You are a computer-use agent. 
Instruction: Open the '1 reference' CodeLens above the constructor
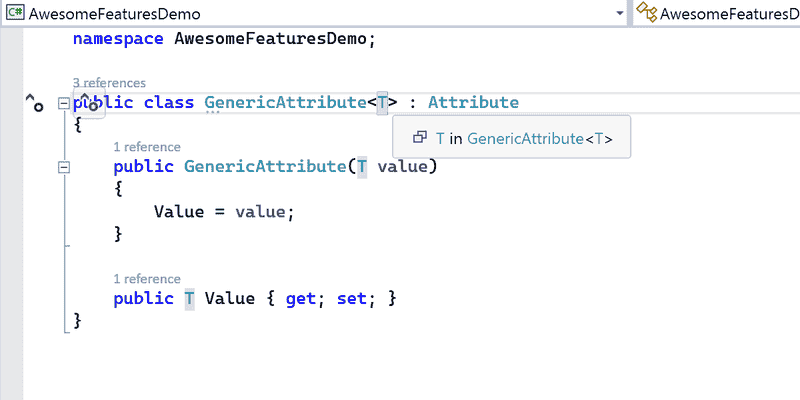coord(147,147)
